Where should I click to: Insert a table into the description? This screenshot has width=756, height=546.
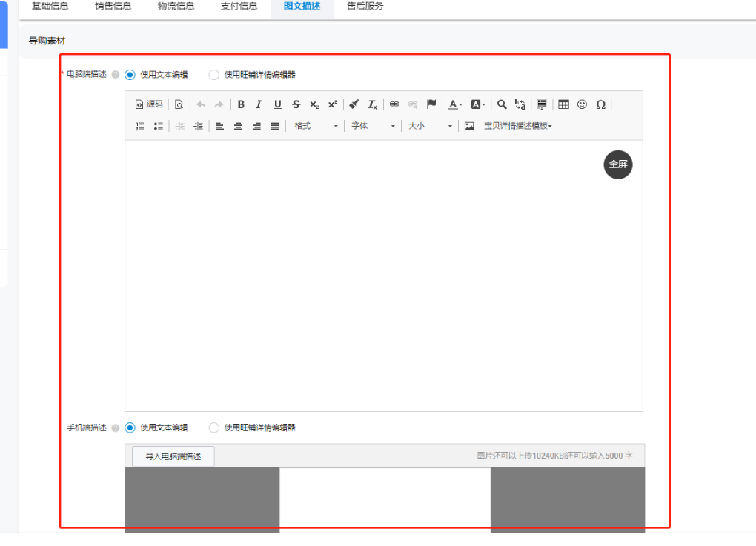563,104
